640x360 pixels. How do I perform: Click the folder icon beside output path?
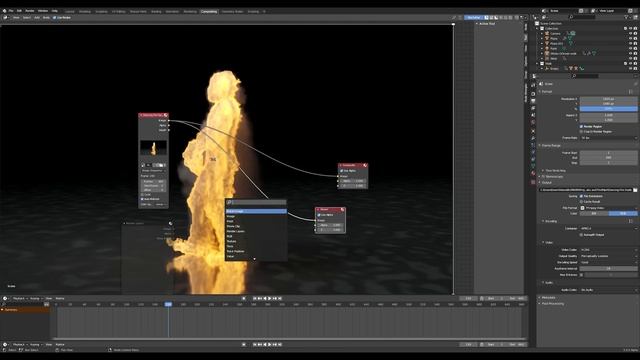(x=635, y=190)
